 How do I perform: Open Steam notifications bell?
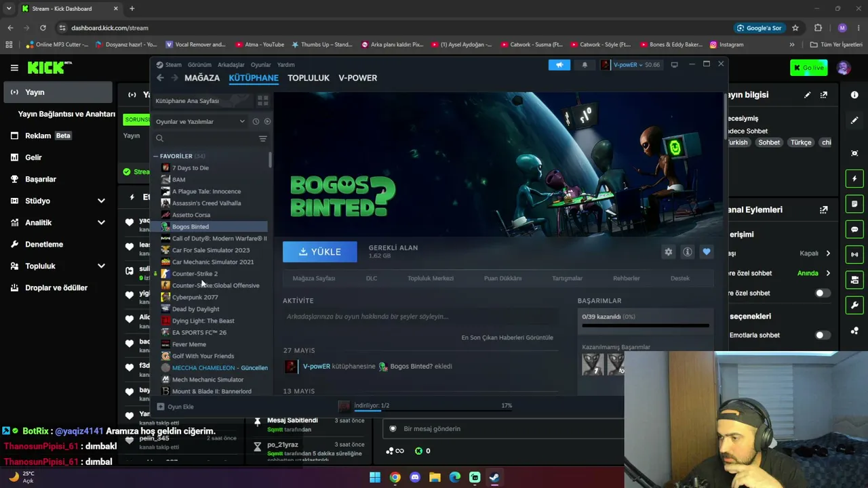[x=585, y=65]
